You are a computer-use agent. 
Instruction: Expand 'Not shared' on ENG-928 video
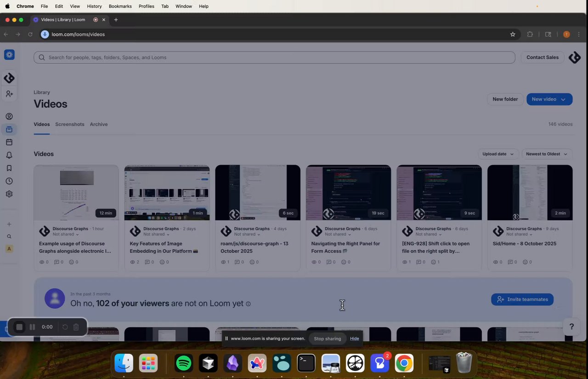tap(429, 234)
